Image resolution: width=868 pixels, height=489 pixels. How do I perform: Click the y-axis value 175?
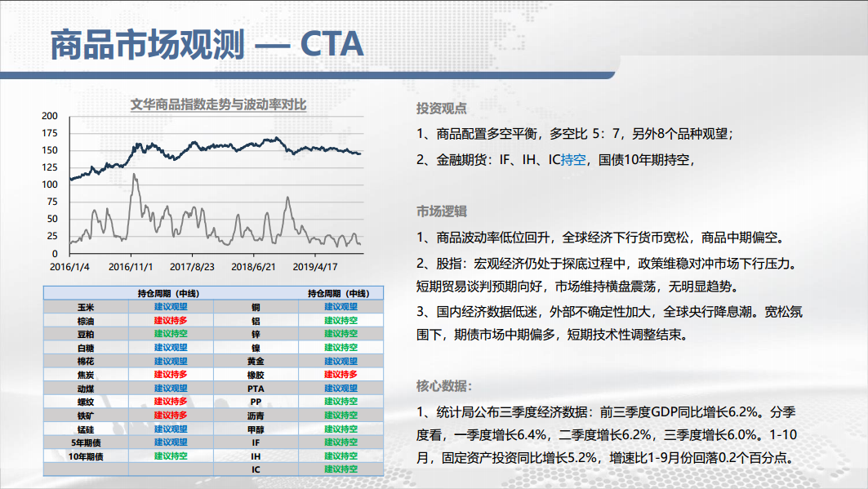point(50,133)
